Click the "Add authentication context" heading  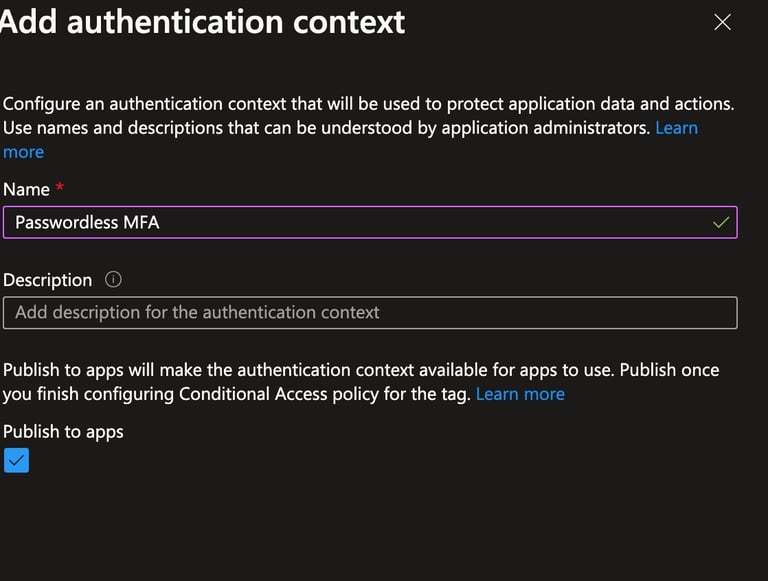(x=202, y=22)
